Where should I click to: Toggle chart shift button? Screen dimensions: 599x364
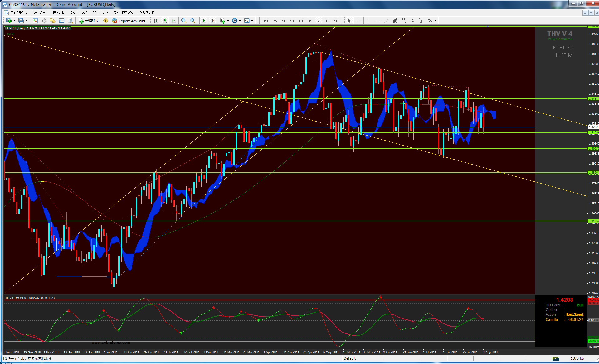[212, 21]
